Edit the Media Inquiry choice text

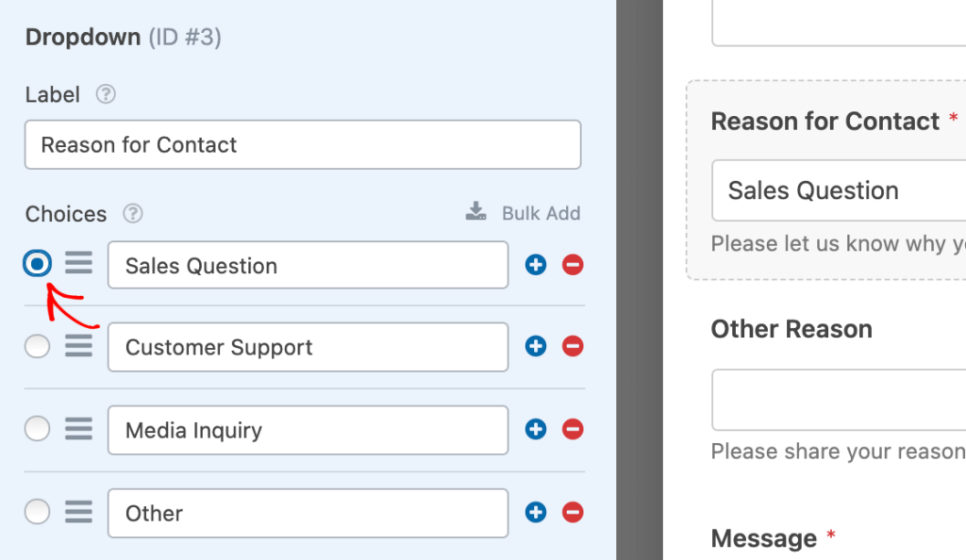tap(308, 429)
